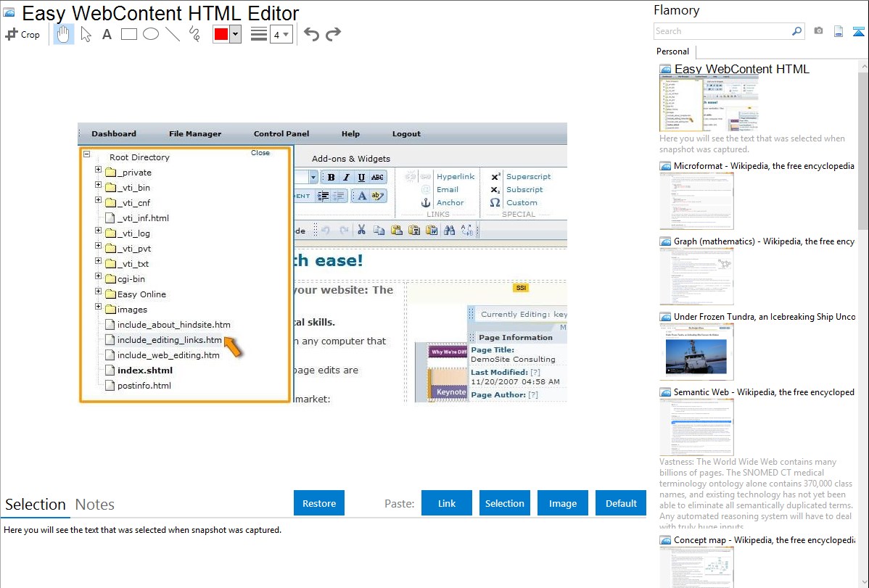Open File Manager menu in captured editor
The width and height of the screenshot is (869, 588).
[x=195, y=133]
